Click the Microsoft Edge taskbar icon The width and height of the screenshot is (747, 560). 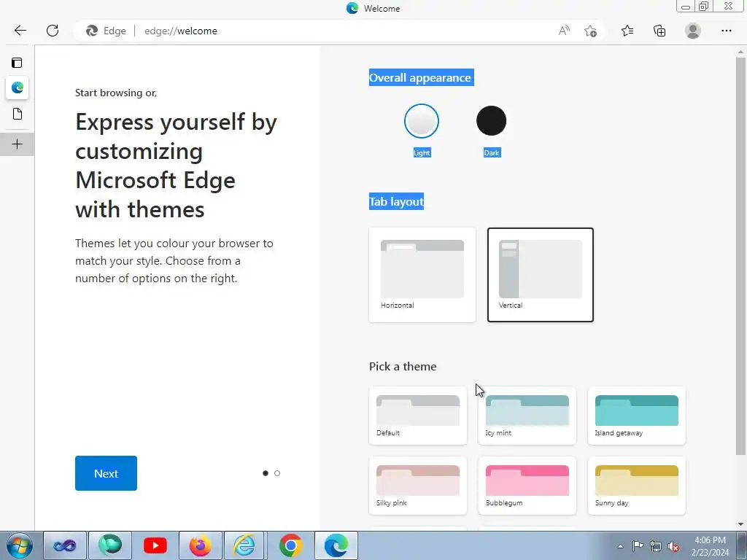[336, 545]
